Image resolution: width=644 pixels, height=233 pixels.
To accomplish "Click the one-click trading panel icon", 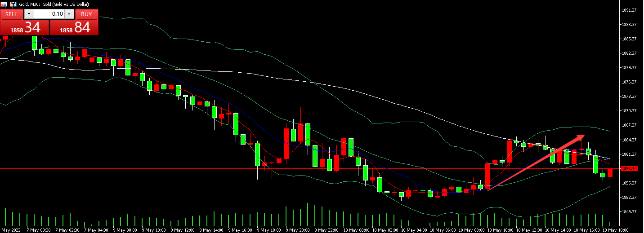I will click(4, 4).
